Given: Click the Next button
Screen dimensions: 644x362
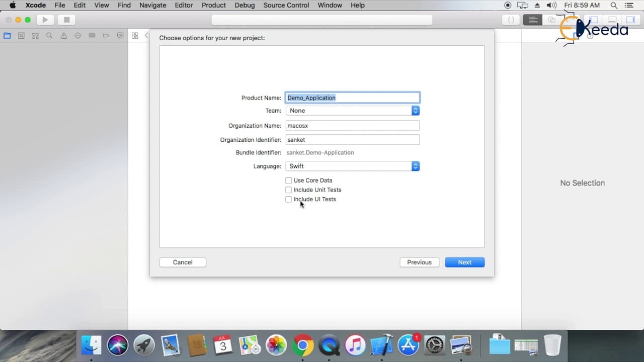Looking at the screenshot, I should tap(465, 262).
